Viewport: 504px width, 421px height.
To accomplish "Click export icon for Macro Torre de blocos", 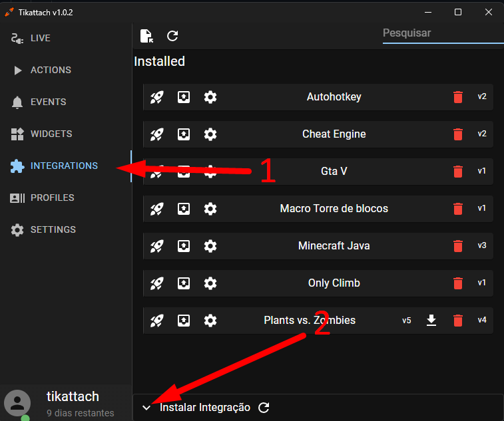I will pos(184,209).
